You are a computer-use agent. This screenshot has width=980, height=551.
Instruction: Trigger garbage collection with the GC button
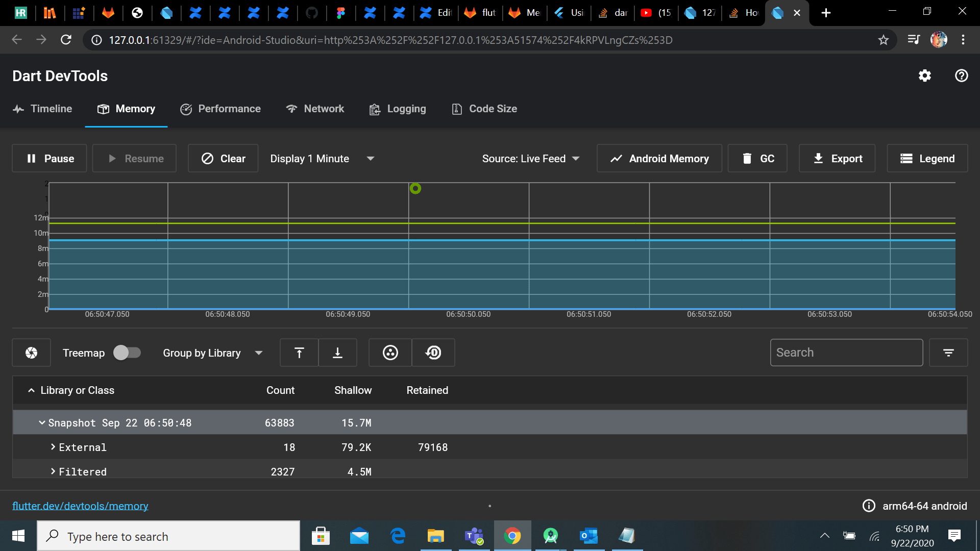coord(757,158)
